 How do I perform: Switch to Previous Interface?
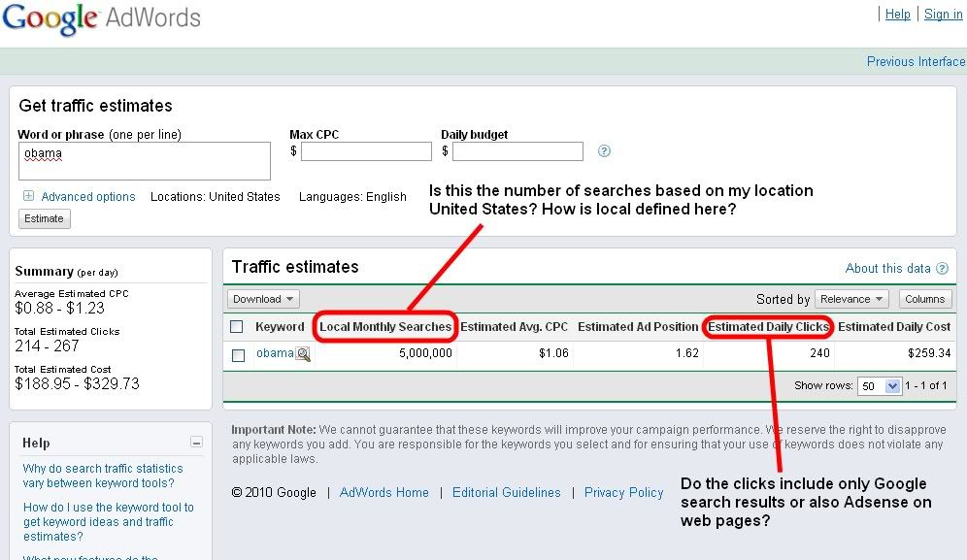coord(916,62)
